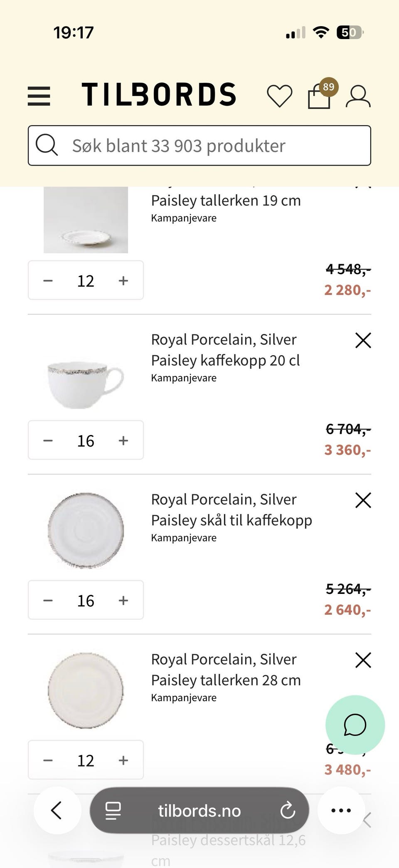Remove Silver Paisley tallerken 28 cm
The image size is (399, 868).
(x=363, y=660)
